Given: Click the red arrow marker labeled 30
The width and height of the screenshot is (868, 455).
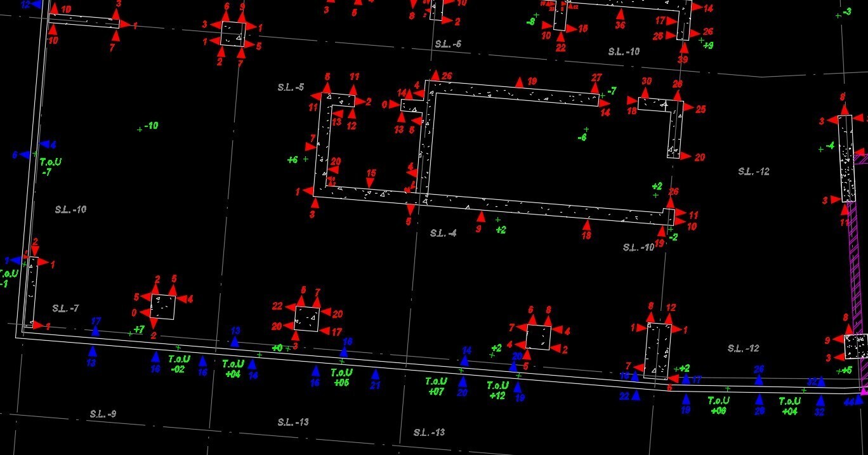Looking at the screenshot, I should click(x=645, y=93).
